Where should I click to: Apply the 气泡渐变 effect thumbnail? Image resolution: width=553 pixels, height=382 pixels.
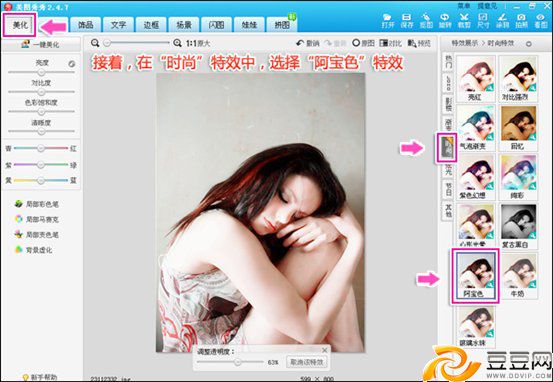pos(476,128)
